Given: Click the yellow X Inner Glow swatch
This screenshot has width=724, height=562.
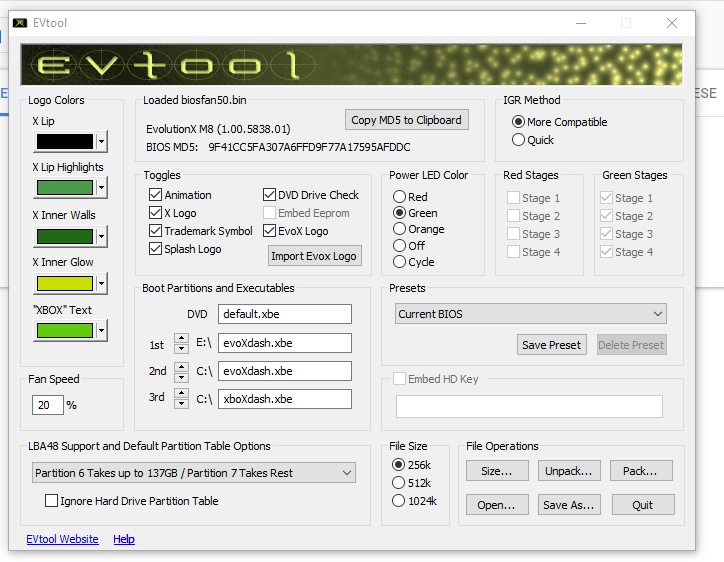Looking at the screenshot, I should coord(65,284).
